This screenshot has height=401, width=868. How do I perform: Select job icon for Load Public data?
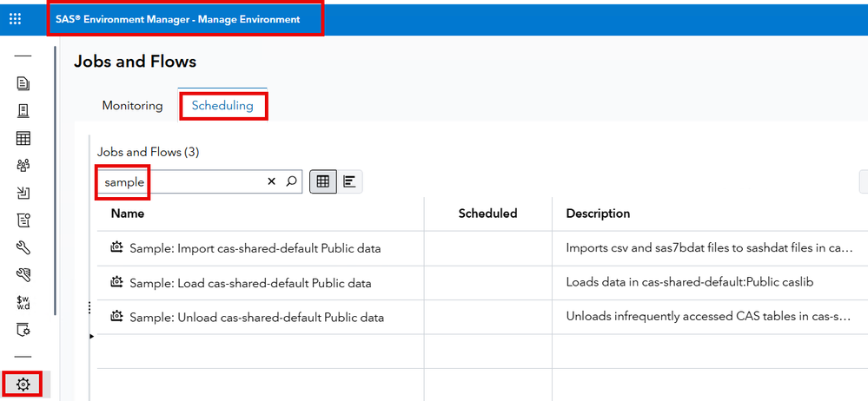[x=116, y=283]
